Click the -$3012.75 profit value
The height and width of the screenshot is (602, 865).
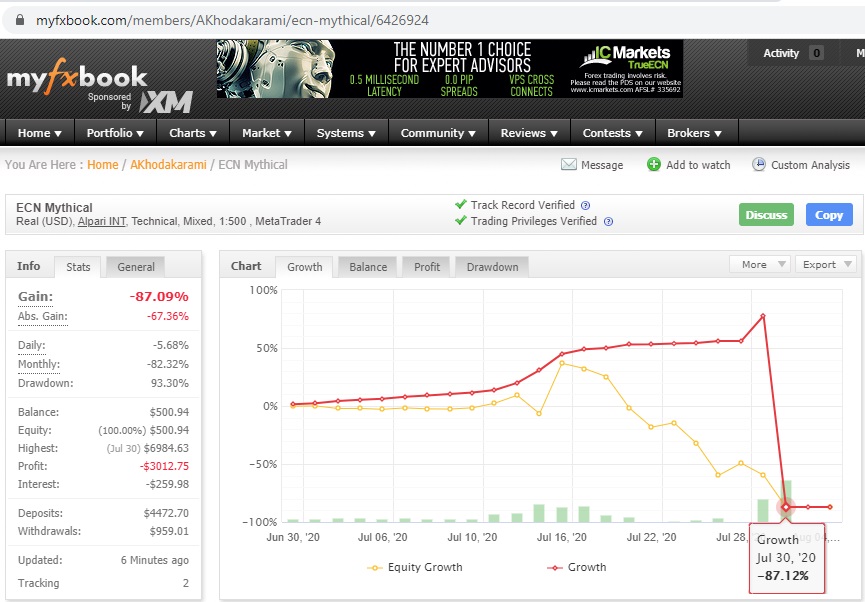(x=164, y=466)
